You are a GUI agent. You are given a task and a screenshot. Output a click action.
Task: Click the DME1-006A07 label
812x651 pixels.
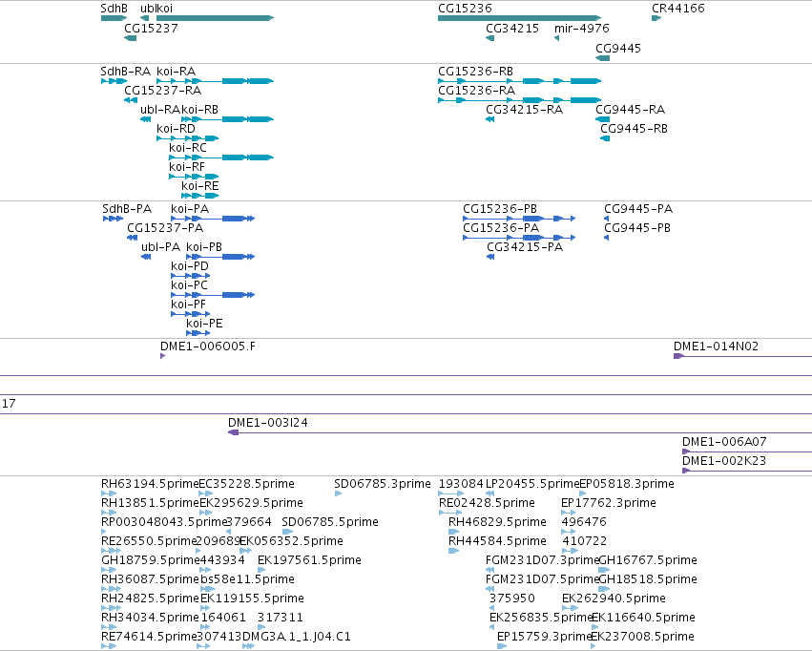(724, 442)
